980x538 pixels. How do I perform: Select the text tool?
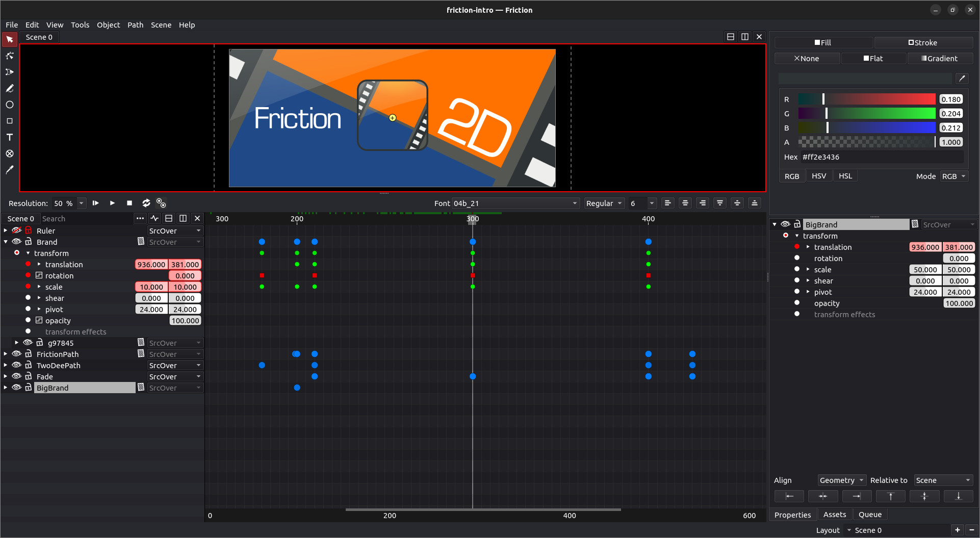click(10, 137)
